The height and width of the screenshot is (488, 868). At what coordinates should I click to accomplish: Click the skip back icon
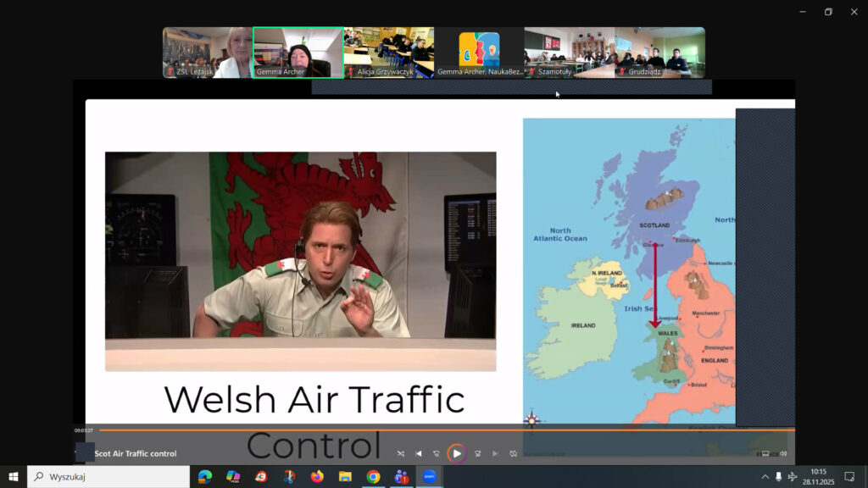tap(437, 454)
